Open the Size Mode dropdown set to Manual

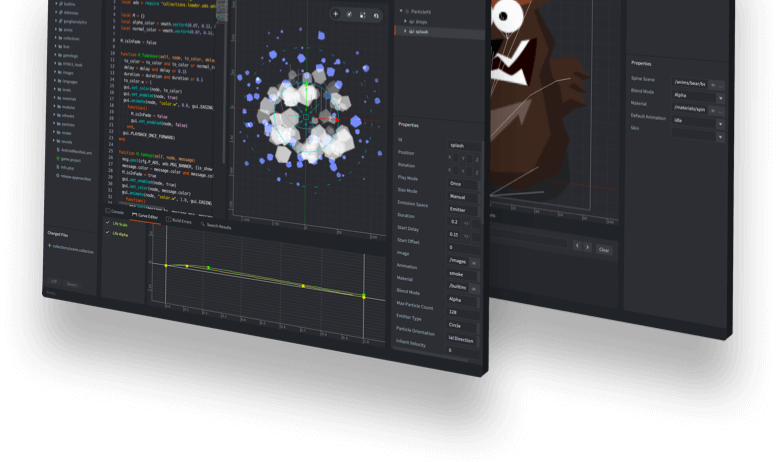pos(464,197)
